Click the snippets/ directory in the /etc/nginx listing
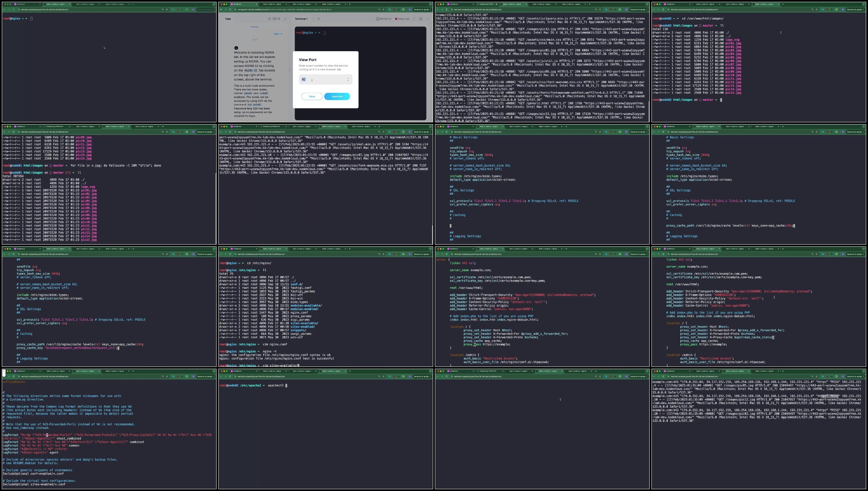This screenshot has height=491, width=868. pos(298,330)
